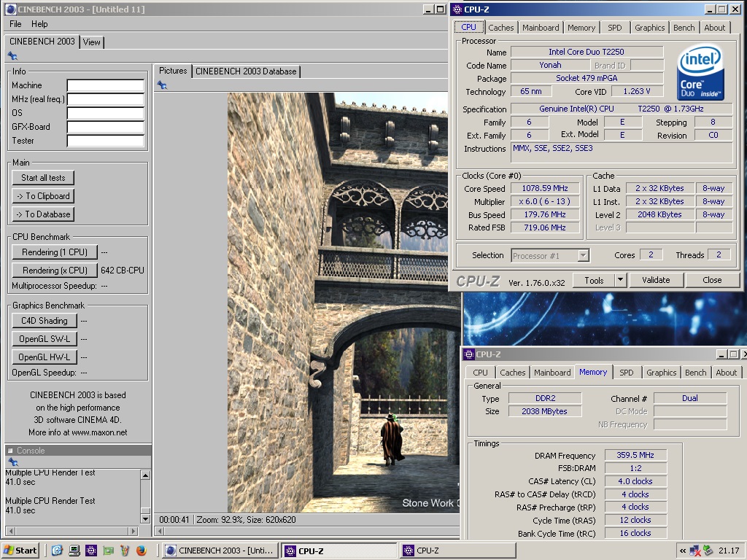Open the Help menu in CINEBENCH
Image resolution: width=747 pixels, height=560 pixels.
39,24
